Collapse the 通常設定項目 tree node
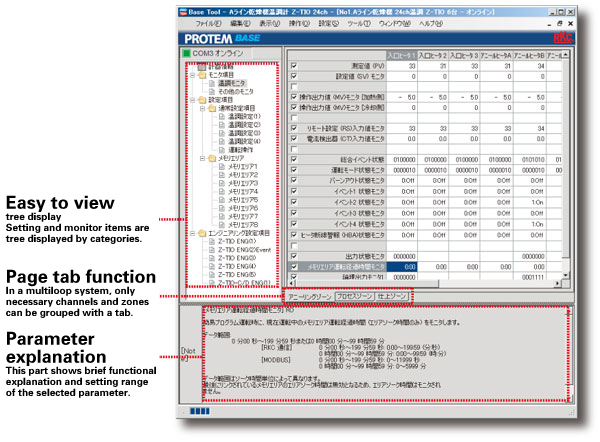Viewport: 600px width, 442px height. pos(203,109)
